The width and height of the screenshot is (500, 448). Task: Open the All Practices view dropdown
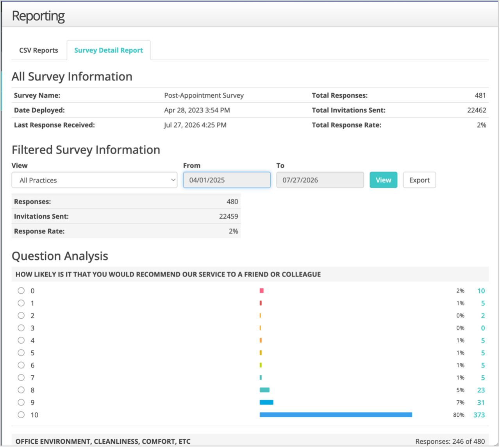pyautogui.click(x=95, y=180)
